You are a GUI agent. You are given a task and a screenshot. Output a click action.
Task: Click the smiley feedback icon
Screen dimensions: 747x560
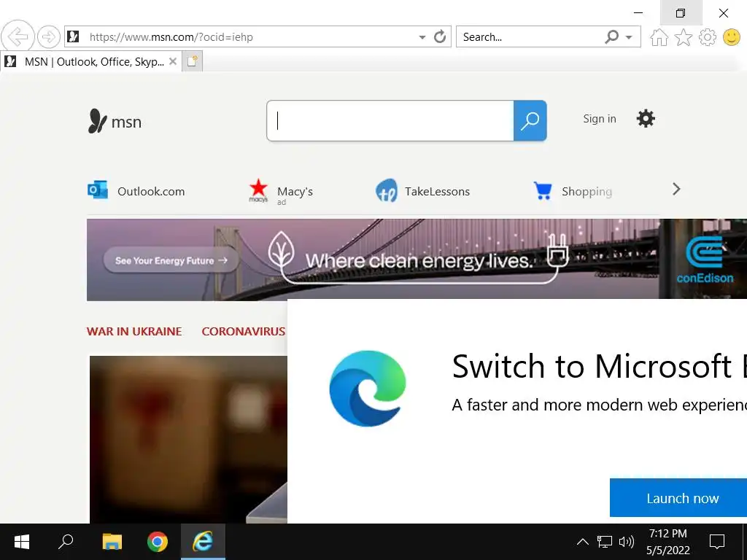(732, 37)
